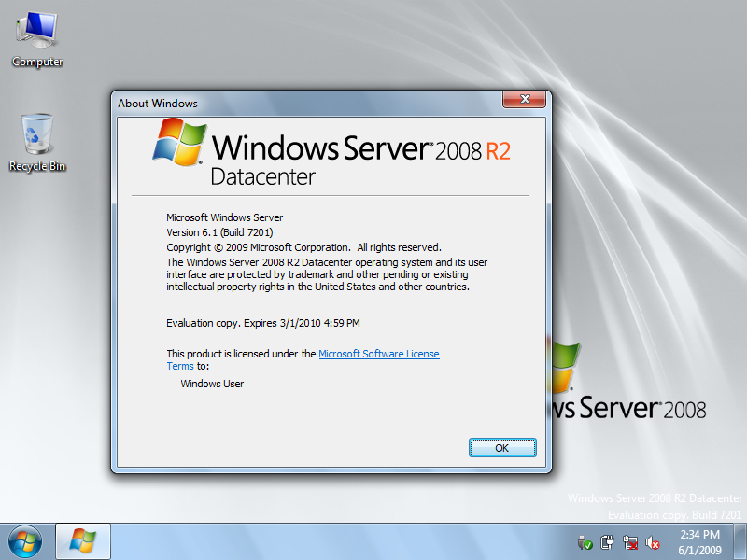
Task: Click the Microsoft Windows Server text line
Action: click(224, 217)
